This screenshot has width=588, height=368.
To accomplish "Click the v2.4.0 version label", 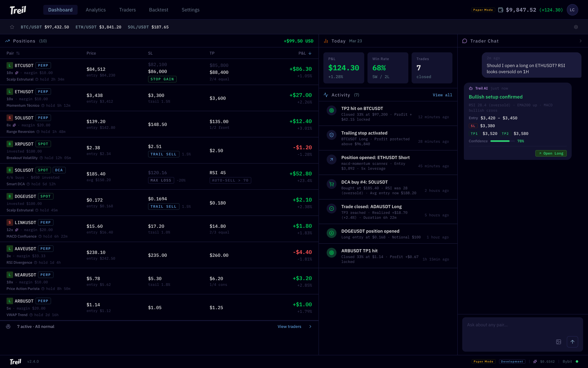I will click(33, 361).
